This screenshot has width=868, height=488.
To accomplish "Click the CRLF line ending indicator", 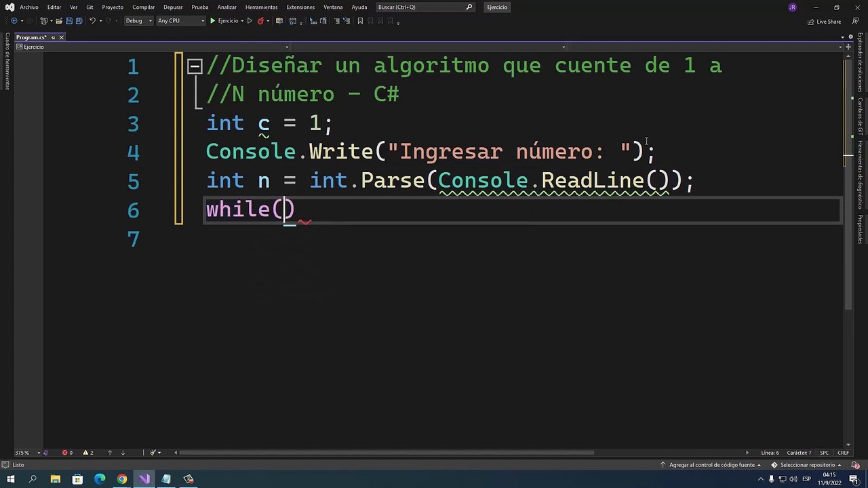I will pyautogui.click(x=843, y=453).
